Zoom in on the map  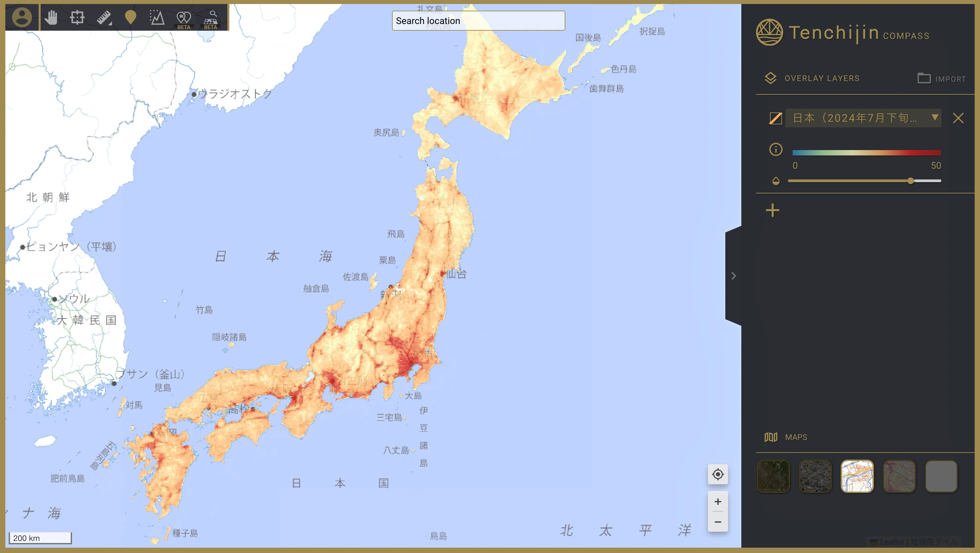point(717,501)
